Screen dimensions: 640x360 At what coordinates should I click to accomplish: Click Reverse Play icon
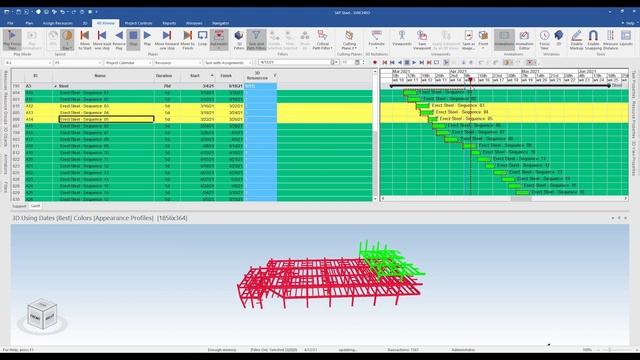click(119, 40)
